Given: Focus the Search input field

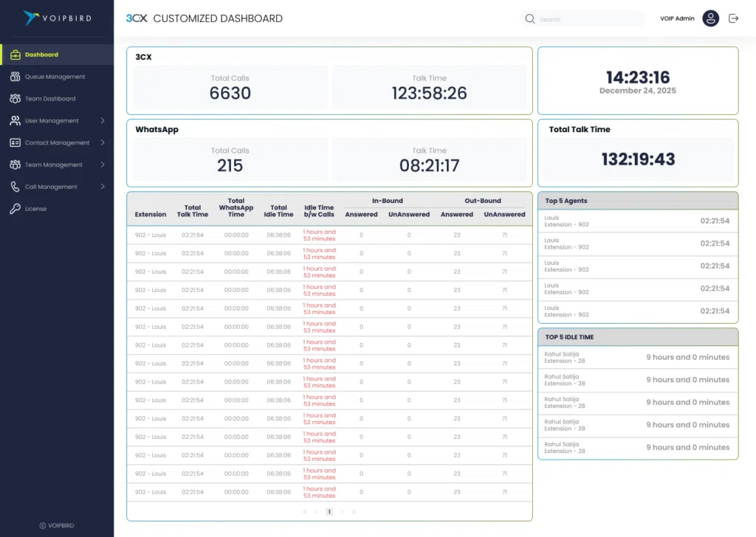Looking at the screenshot, I should pos(587,19).
